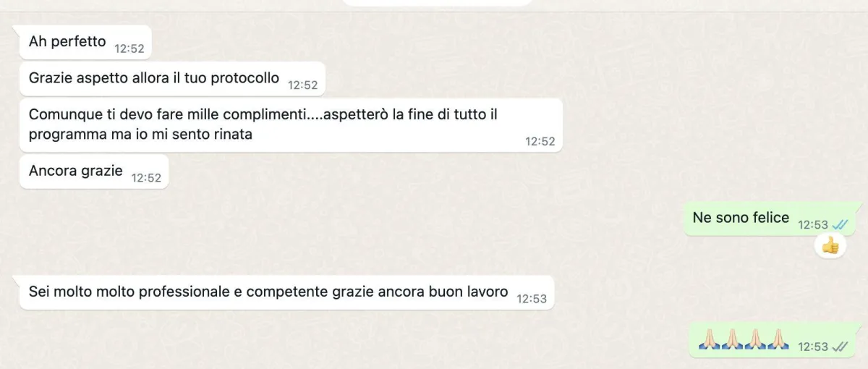
Task: Click the last praying hands emoji
Action: point(779,341)
